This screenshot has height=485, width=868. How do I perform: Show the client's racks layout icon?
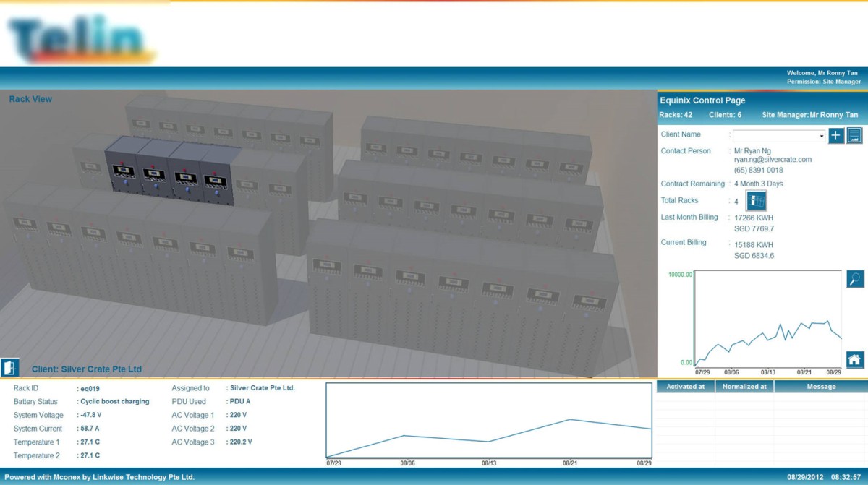click(757, 201)
